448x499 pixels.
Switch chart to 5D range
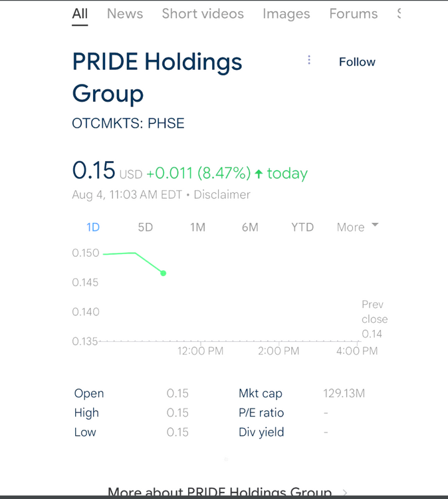point(146,227)
